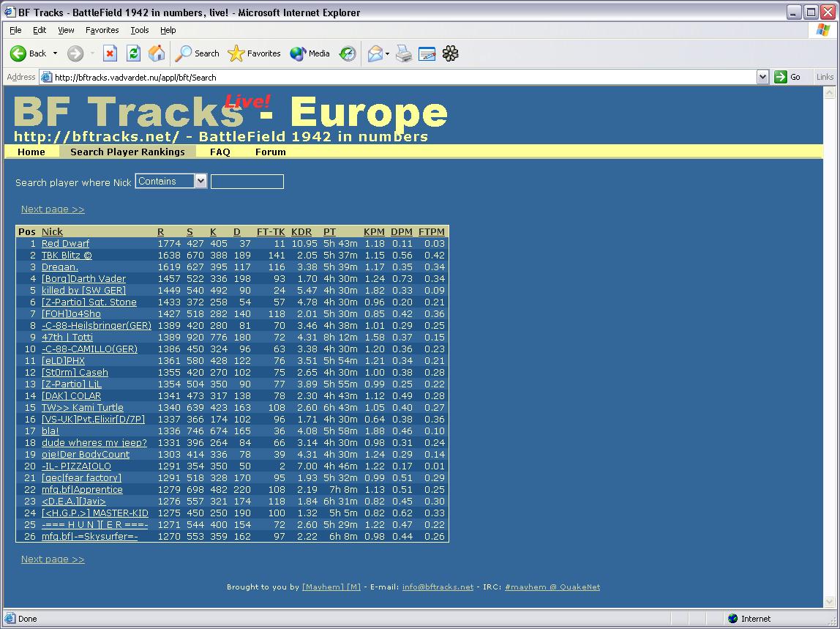Open 47th | Totti player link
This screenshot has height=629, width=840.
coord(67,338)
